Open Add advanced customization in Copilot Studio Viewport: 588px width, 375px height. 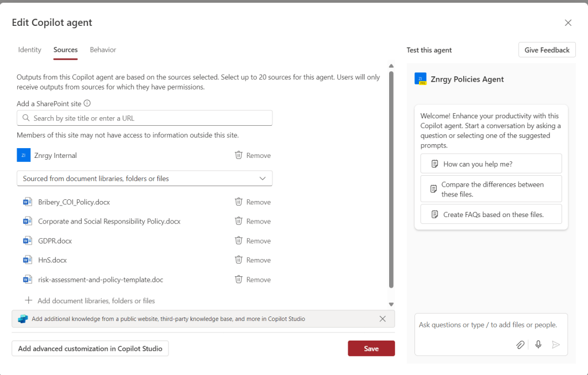coord(90,349)
